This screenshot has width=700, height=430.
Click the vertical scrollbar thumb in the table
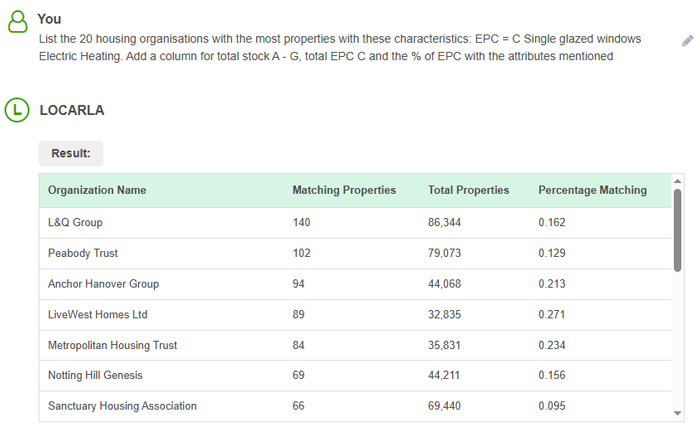[x=677, y=230]
